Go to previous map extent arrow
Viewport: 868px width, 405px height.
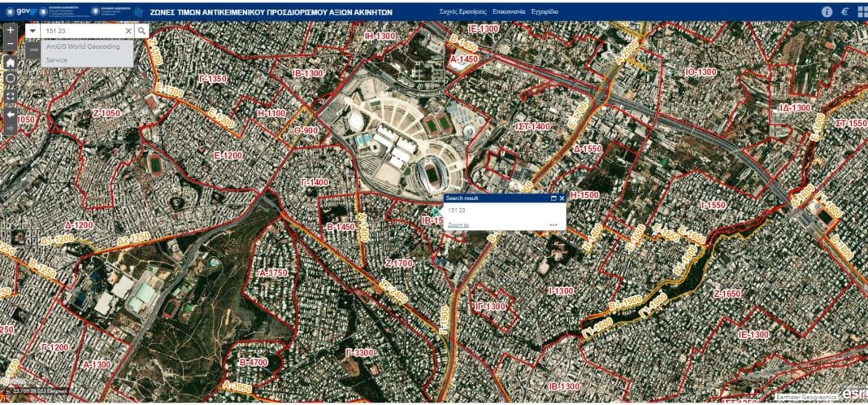[10, 115]
